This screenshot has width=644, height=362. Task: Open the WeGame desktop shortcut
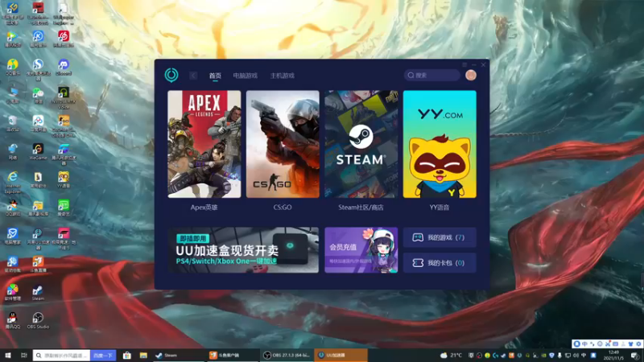pos(38,151)
